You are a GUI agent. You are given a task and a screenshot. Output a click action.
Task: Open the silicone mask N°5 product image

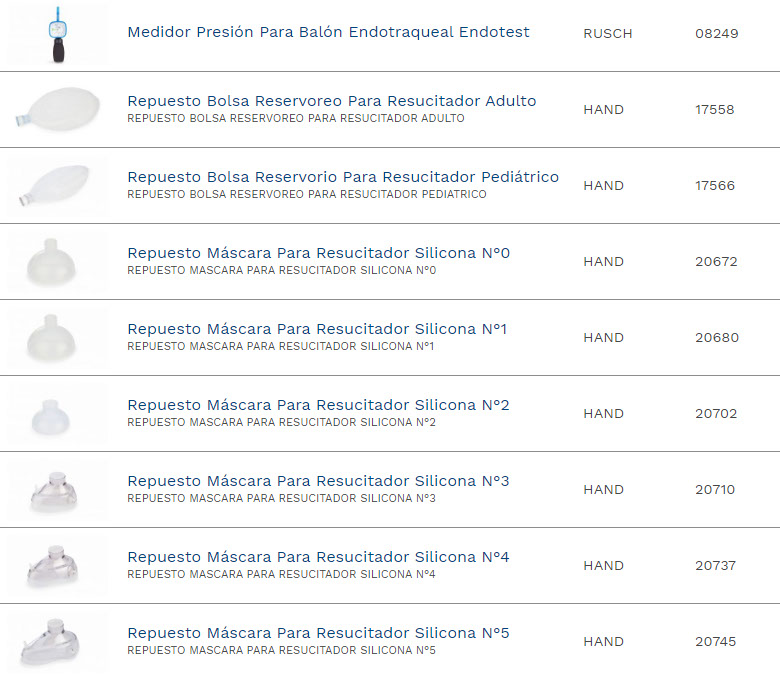[x=56, y=641]
